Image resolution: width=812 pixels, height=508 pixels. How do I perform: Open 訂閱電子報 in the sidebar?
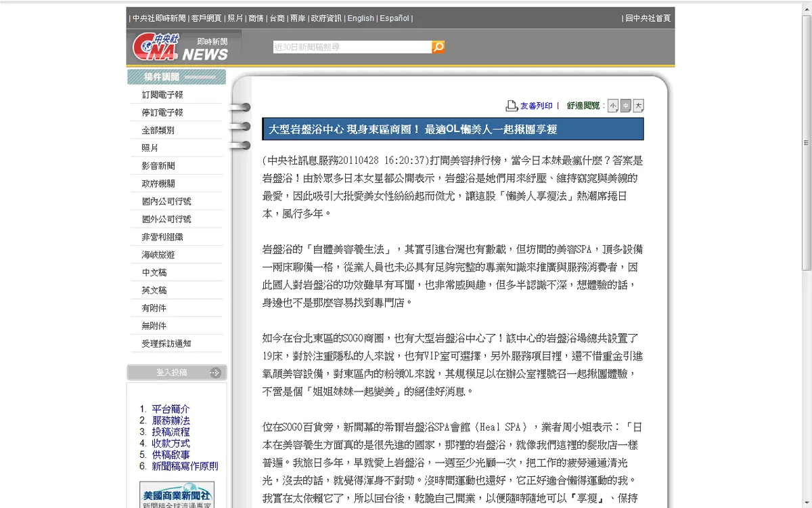(x=162, y=95)
